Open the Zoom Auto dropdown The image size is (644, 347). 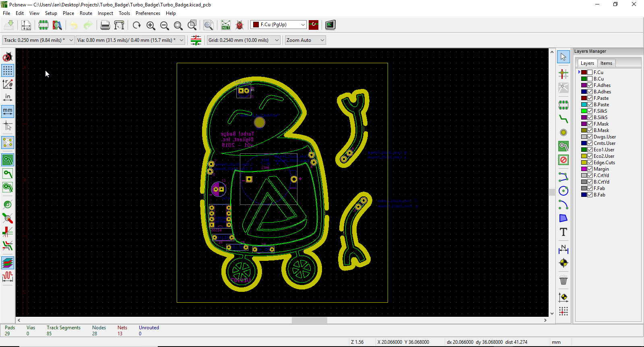pos(305,40)
